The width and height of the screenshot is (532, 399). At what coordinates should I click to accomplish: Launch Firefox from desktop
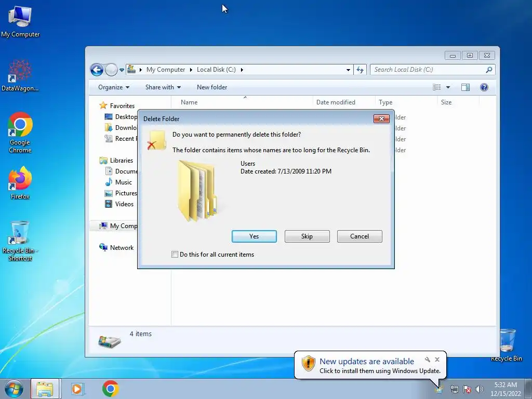click(x=20, y=182)
